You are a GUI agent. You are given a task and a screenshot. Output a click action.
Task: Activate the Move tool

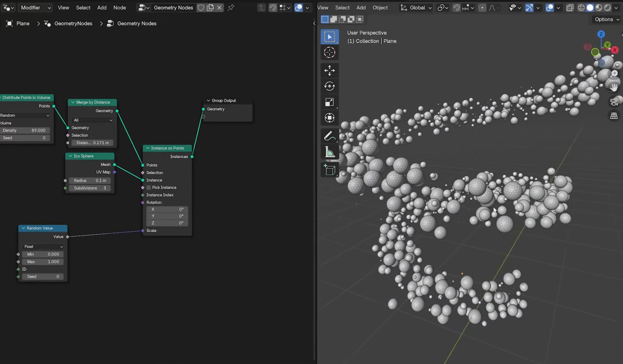click(x=329, y=70)
